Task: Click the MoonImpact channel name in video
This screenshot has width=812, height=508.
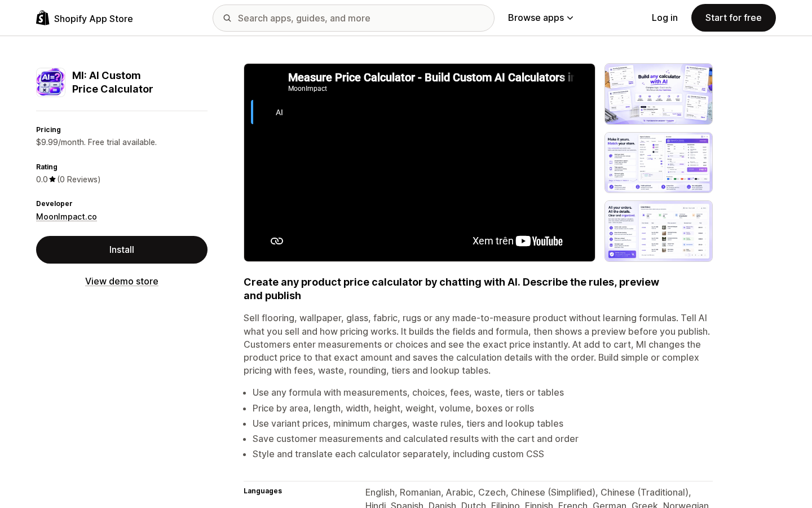Action: (307, 89)
